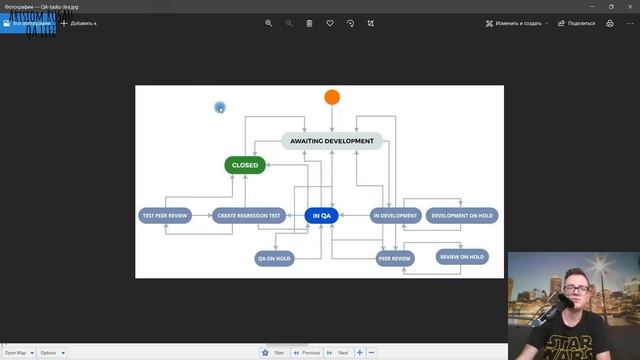The image size is (640, 360).
Task: Click the 'TEST PEER REVIEW' node
Action: click(x=165, y=216)
